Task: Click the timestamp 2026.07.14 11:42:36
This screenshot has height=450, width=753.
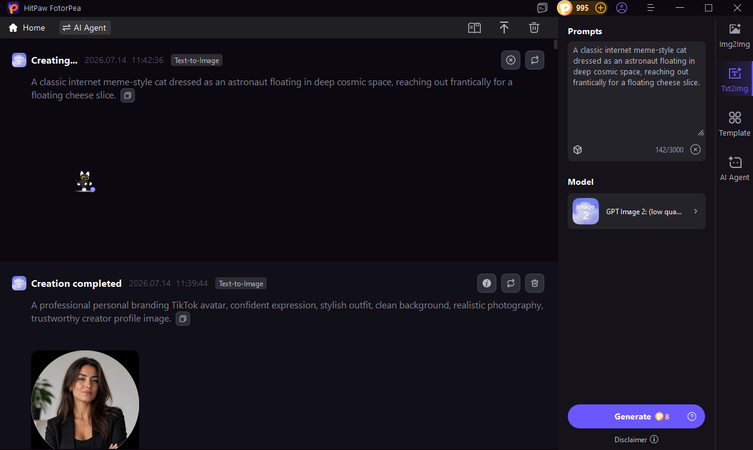Action: point(124,61)
